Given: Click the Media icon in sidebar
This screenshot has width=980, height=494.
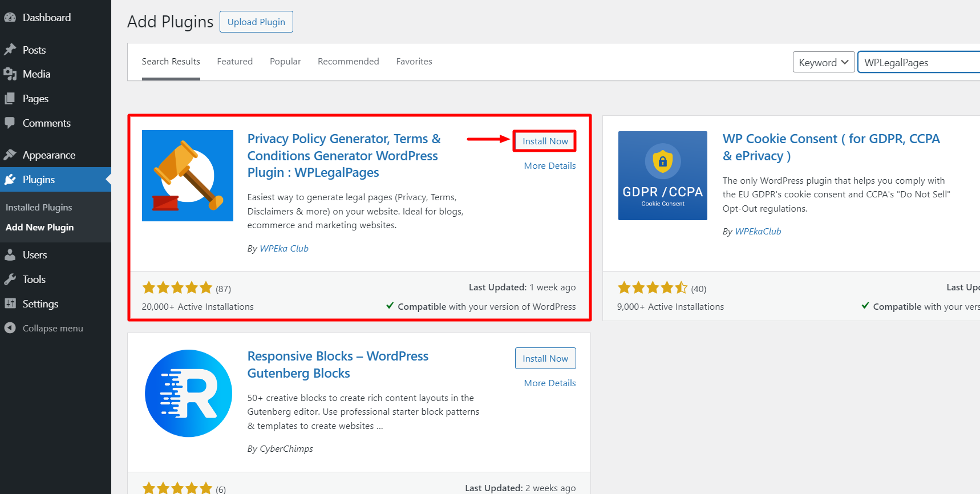Looking at the screenshot, I should pos(10,74).
